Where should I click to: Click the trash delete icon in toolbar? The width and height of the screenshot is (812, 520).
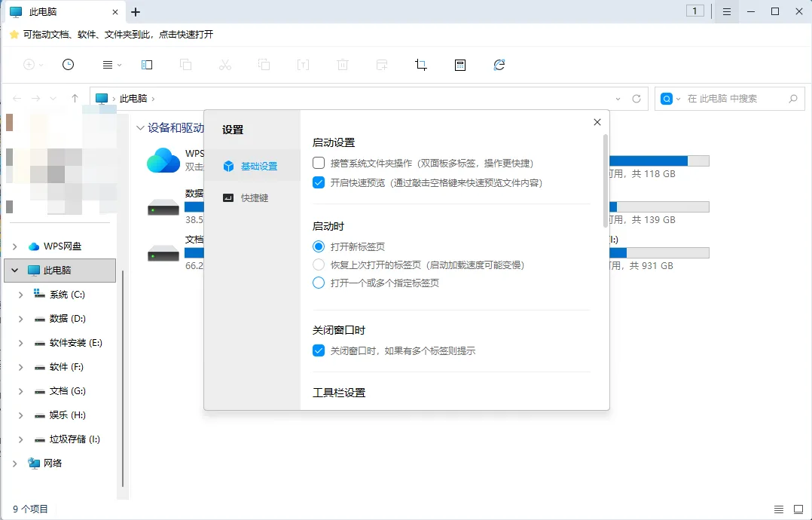[x=342, y=65]
